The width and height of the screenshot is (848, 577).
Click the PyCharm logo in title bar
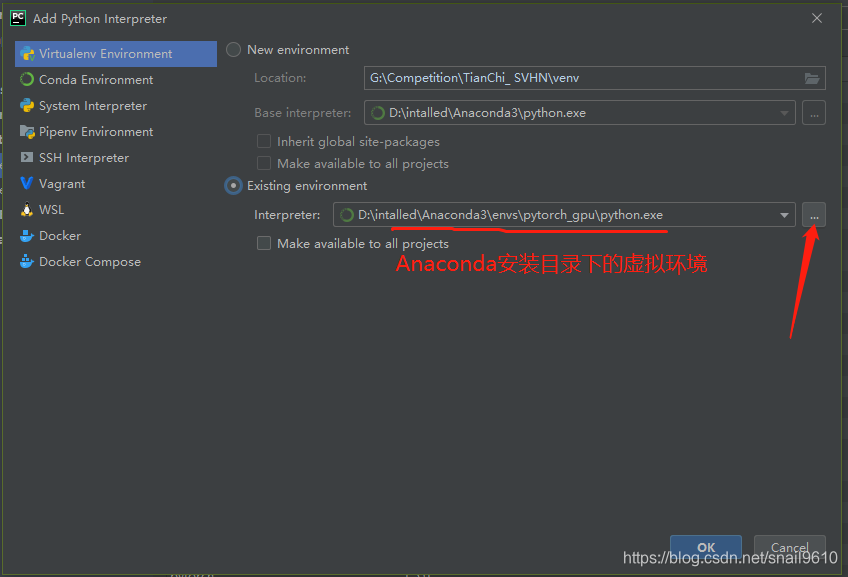click(x=18, y=18)
